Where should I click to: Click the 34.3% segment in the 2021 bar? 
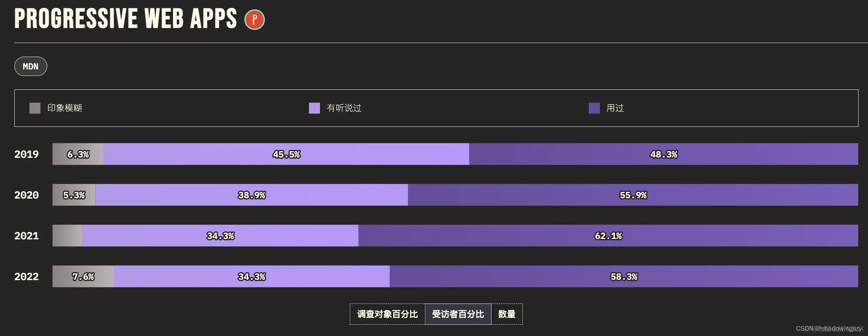220,236
